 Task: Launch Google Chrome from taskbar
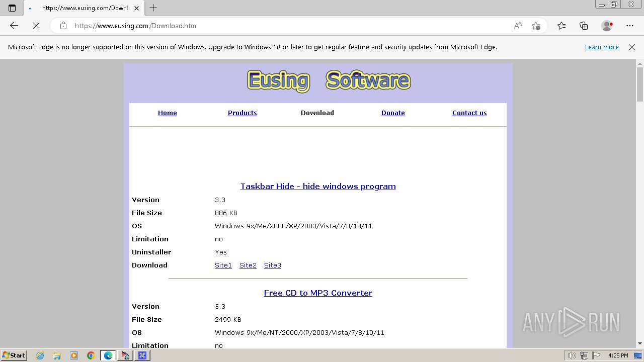[x=91, y=355]
